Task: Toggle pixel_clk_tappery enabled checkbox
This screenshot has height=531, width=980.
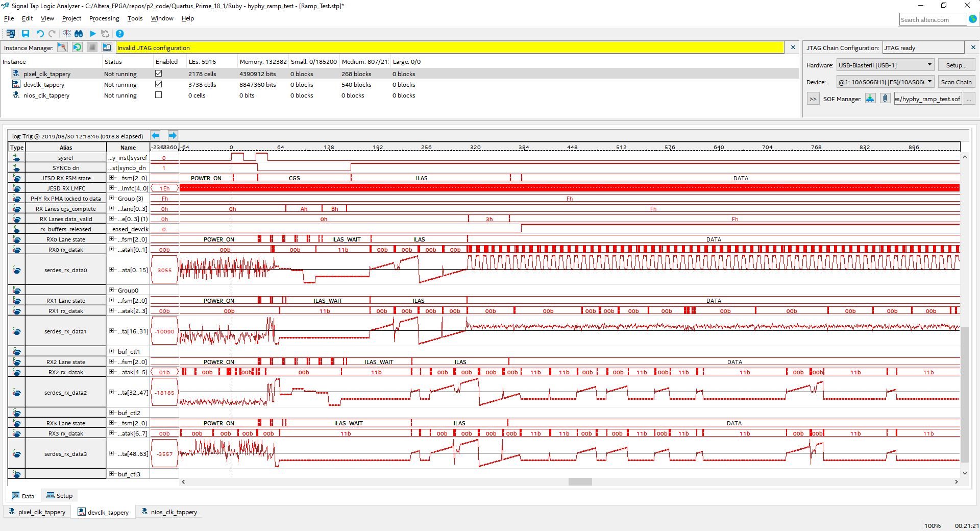Action: pos(159,74)
